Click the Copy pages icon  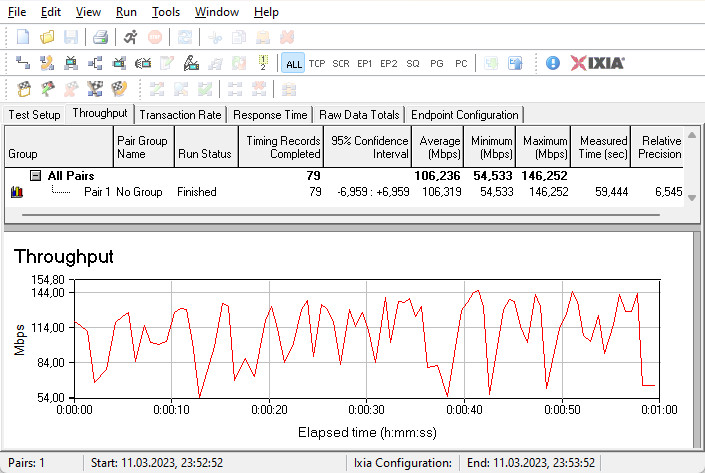(x=239, y=37)
